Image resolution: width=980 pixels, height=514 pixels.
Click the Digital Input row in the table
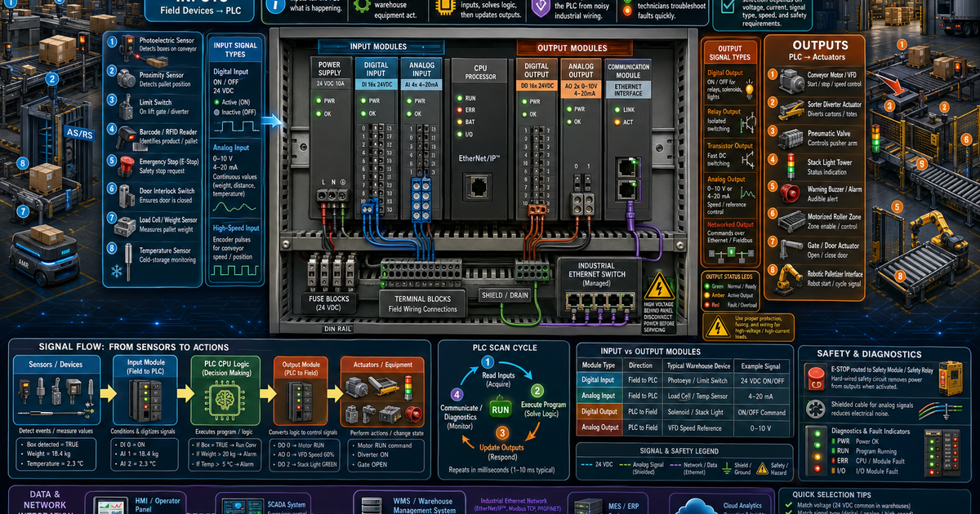(684, 379)
